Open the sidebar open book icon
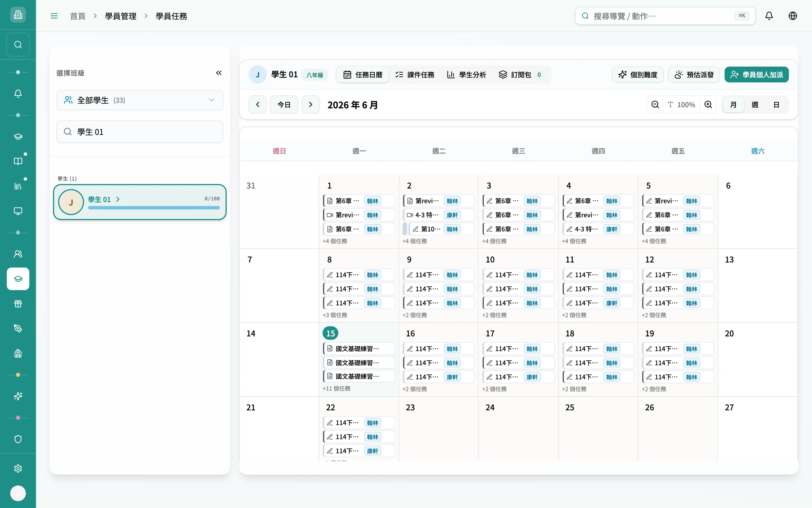Viewport: 812px width, 508px height. [18, 161]
